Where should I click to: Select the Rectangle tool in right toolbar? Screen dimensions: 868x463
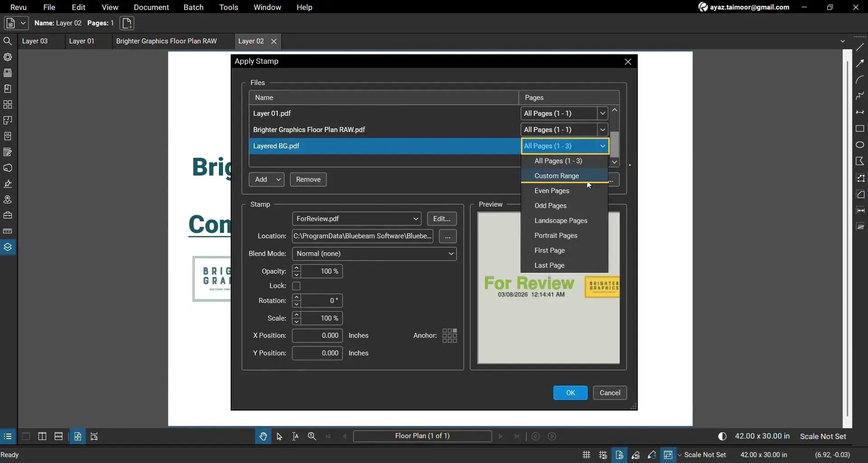tap(860, 129)
